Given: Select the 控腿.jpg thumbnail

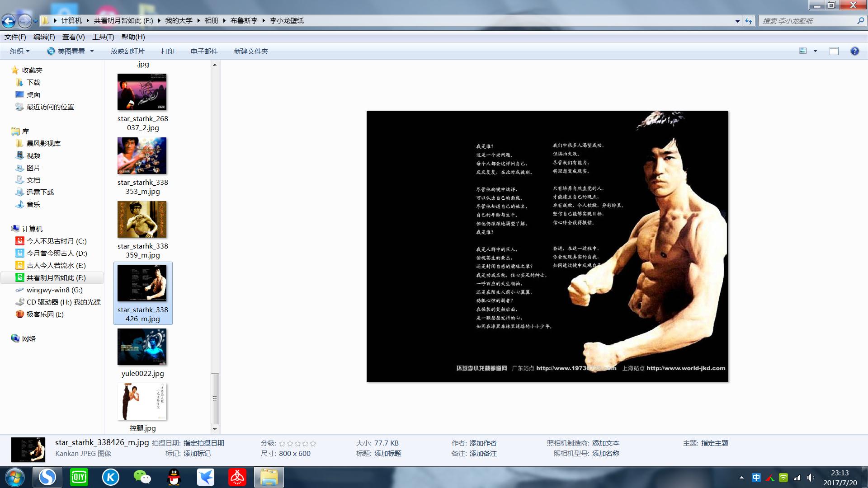Looking at the screenshot, I should [x=142, y=402].
